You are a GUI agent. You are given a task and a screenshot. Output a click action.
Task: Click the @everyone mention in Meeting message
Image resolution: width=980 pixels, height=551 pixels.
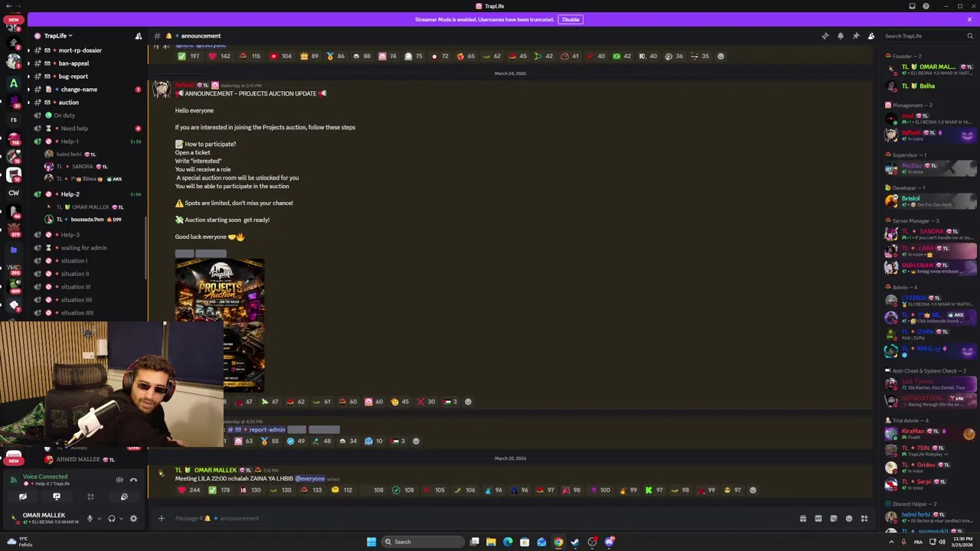tap(310, 478)
